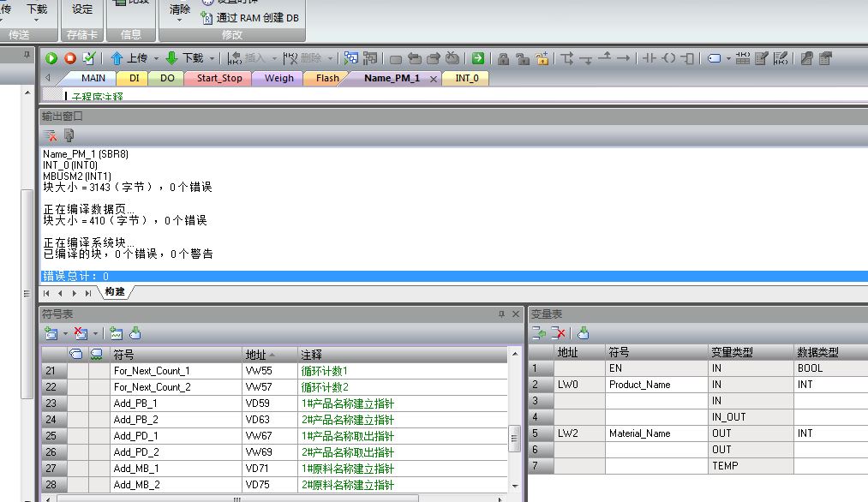This screenshot has height=502, width=868.
Task: Click 通过 RAM 创建 DB button
Action: pyautogui.click(x=250, y=18)
